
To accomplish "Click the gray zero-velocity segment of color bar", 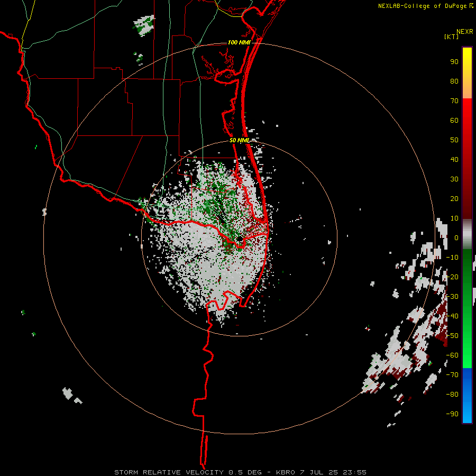I will [x=467, y=234].
